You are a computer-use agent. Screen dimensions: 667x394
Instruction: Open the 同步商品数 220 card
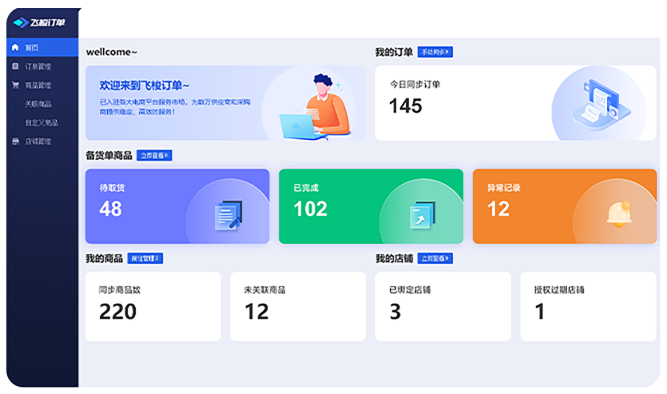coord(153,306)
